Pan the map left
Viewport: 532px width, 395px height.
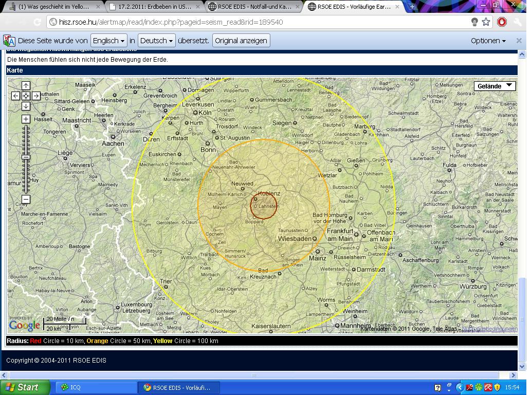(15, 96)
